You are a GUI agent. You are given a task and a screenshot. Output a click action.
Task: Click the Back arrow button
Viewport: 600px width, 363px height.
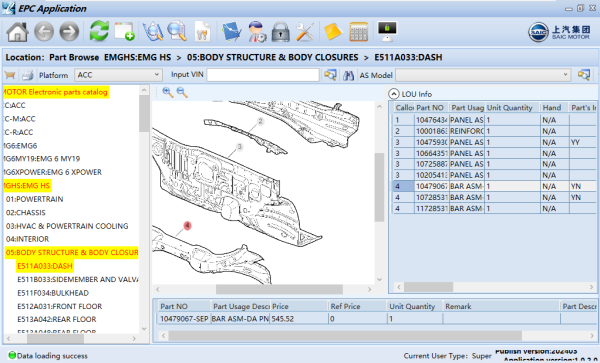point(44,32)
